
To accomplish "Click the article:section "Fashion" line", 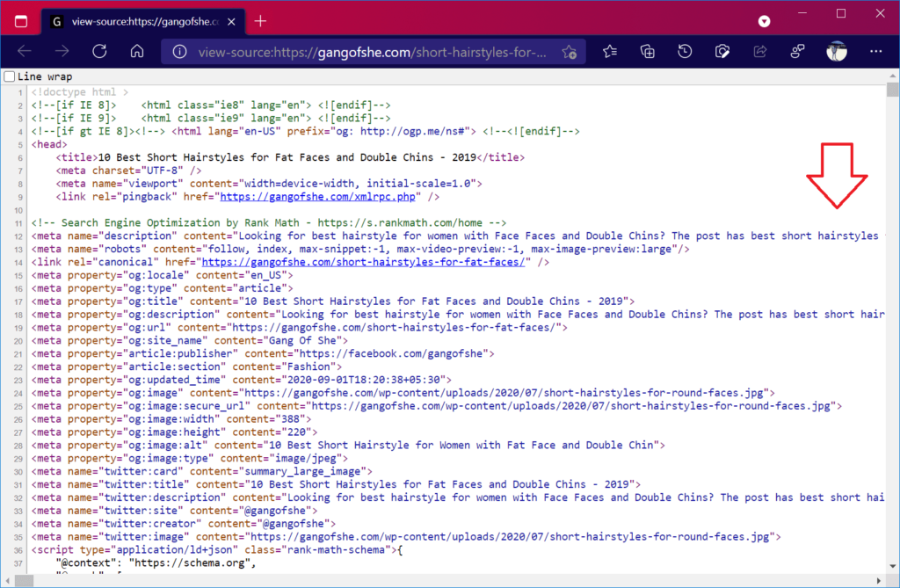I will (186, 367).
